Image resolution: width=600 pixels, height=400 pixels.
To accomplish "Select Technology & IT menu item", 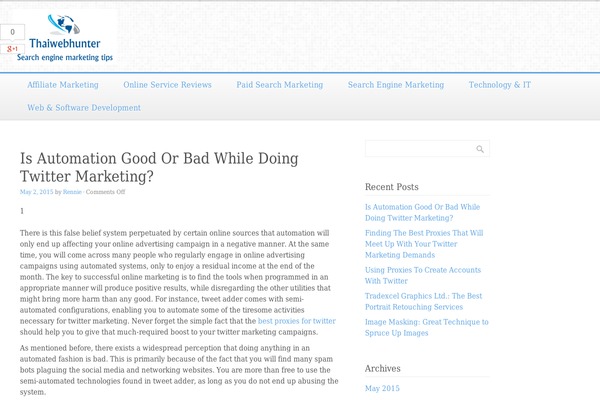I will point(500,85).
